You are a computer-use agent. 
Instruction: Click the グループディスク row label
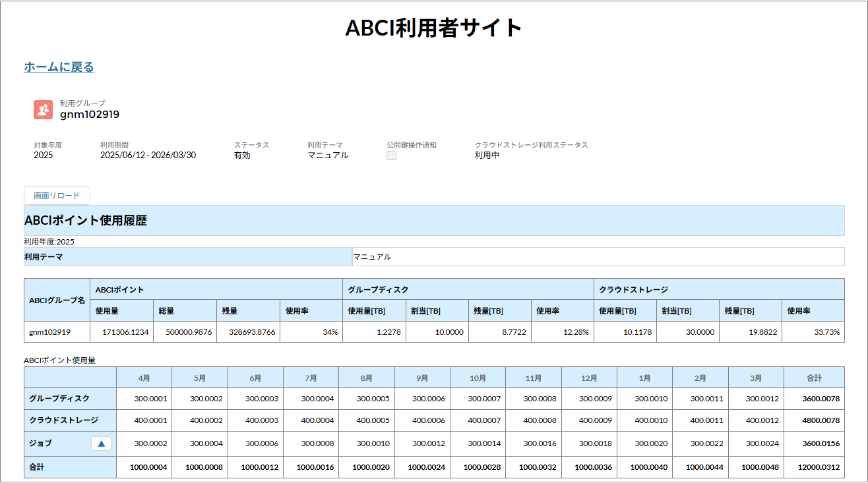point(60,399)
